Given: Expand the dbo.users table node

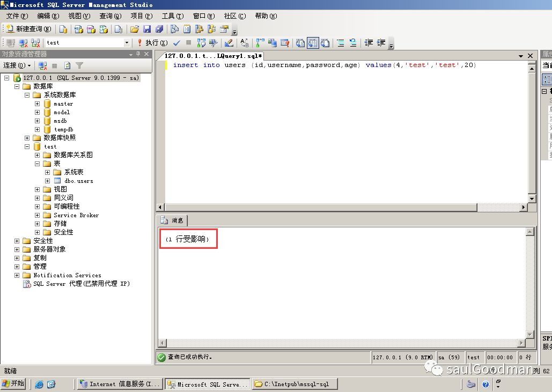Looking at the screenshot, I should [x=48, y=181].
